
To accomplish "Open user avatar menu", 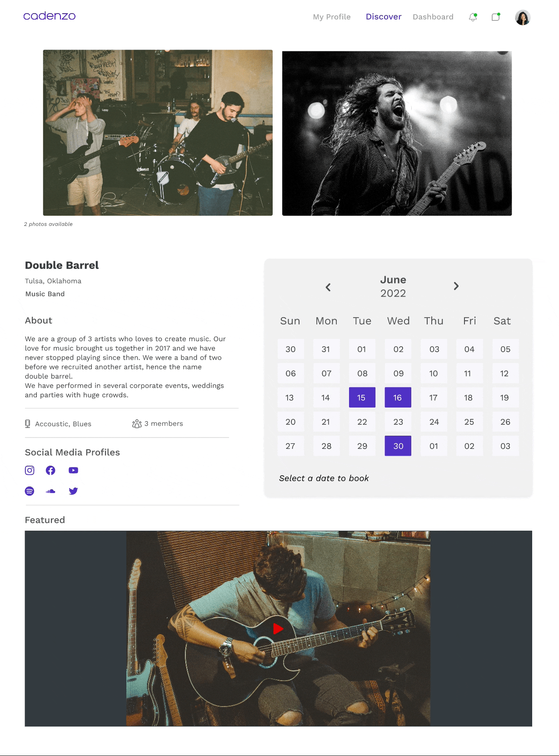I will pos(523,17).
